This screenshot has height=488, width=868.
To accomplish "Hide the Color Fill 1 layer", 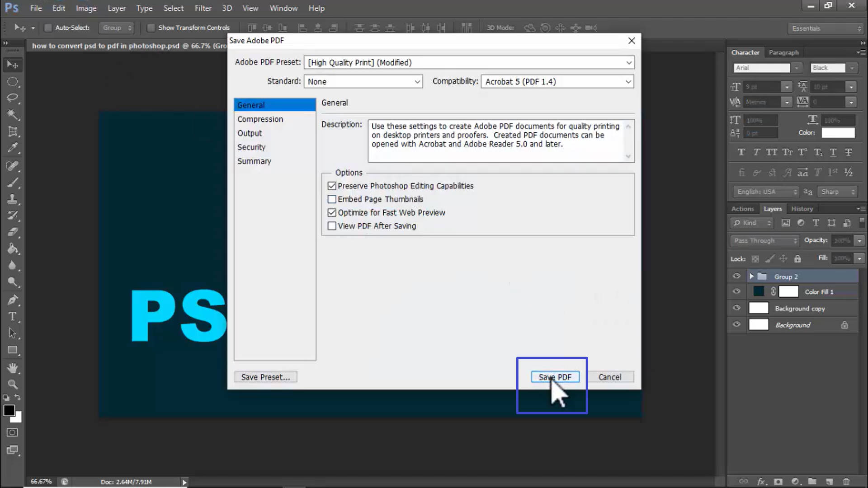I will click(x=736, y=291).
